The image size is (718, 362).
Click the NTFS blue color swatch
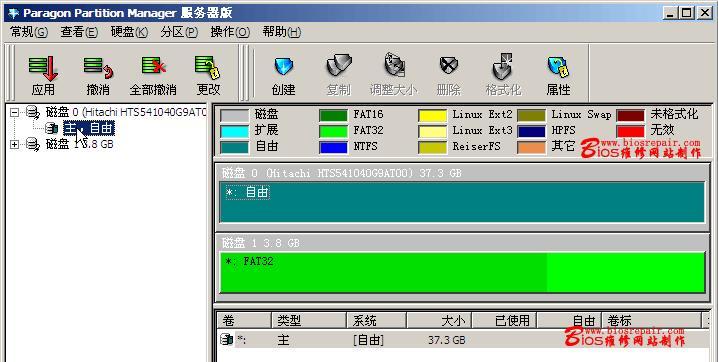pos(333,147)
